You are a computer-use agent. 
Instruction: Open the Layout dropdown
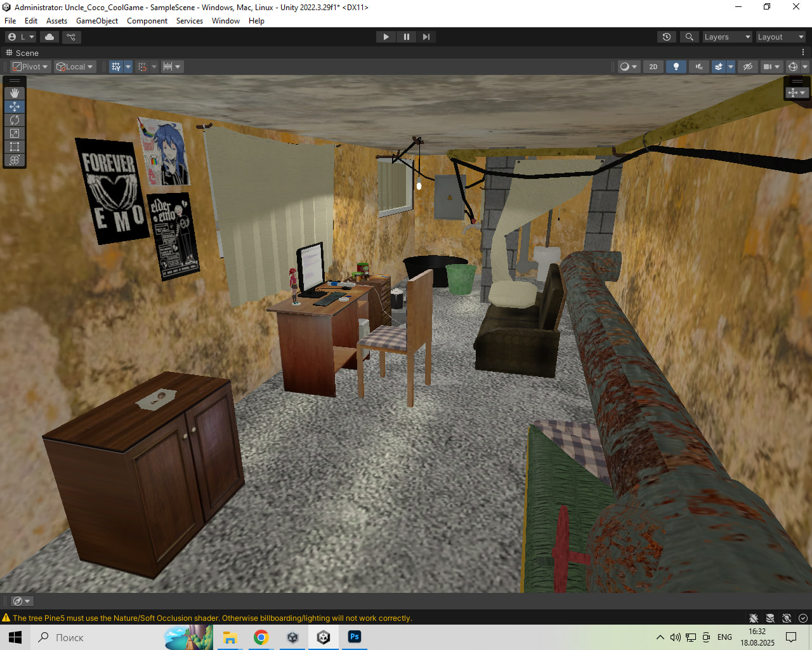pyautogui.click(x=780, y=37)
